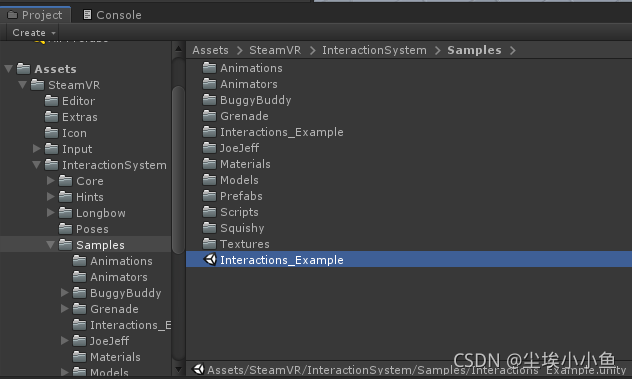Click the Models folder icon in file list

[x=209, y=179]
